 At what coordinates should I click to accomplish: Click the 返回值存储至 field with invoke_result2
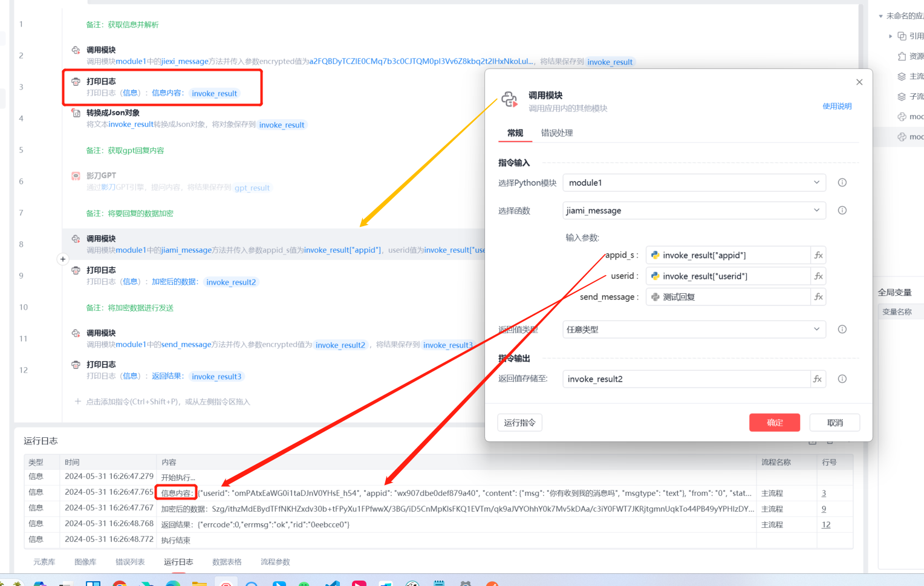coord(686,379)
